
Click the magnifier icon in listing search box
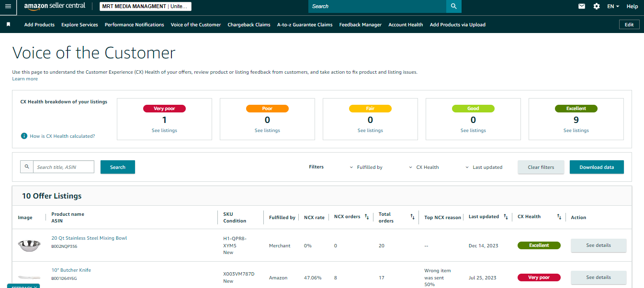click(27, 166)
